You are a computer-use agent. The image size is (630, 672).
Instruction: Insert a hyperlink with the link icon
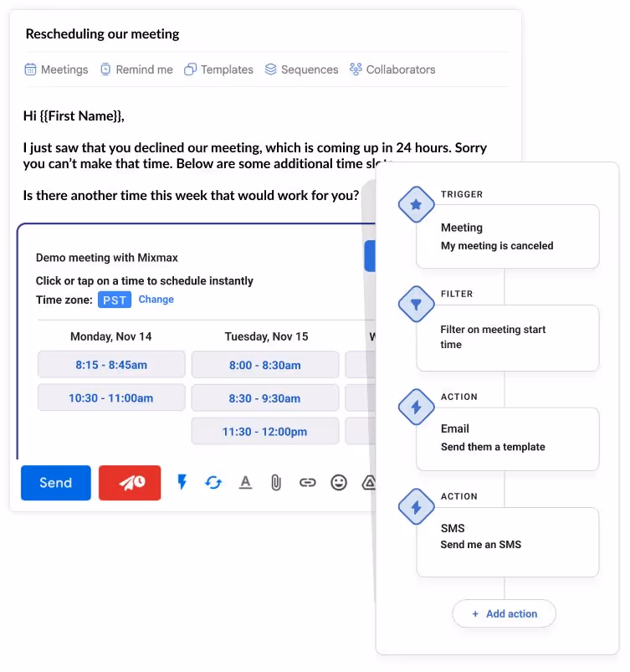pos(307,483)
